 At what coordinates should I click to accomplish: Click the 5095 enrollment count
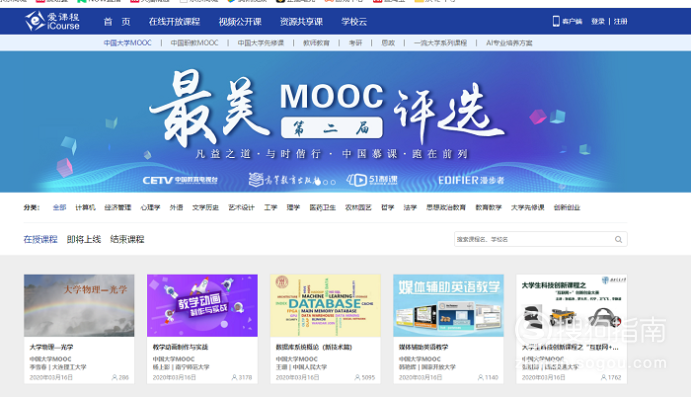[x=364, y=378]
